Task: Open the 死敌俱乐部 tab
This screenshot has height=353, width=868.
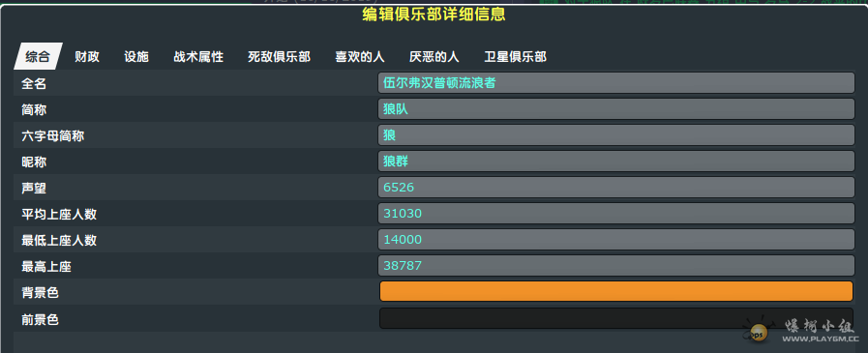Action: tap(279, 56)
